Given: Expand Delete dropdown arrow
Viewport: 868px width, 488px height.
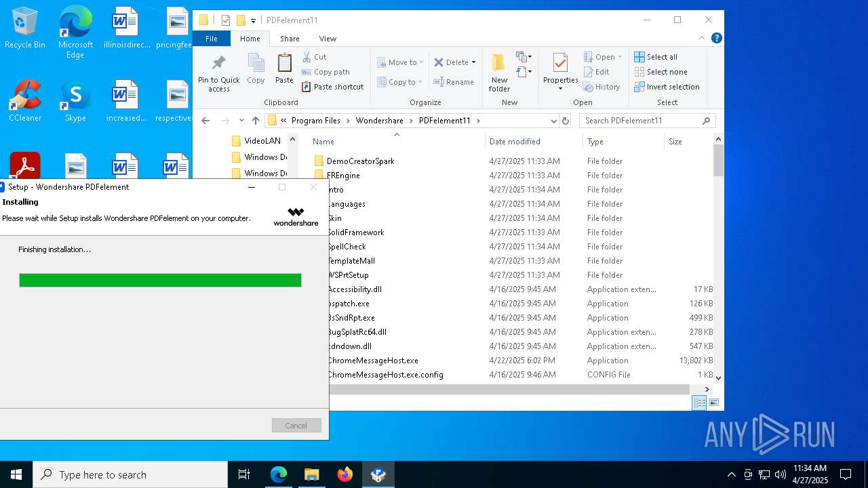Looking at the screenshot, I should pos(473,62).
